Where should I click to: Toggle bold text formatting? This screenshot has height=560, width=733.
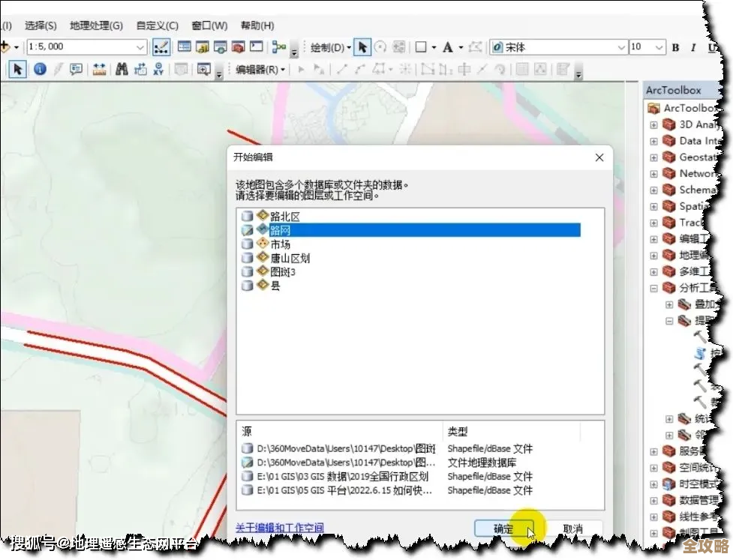coord(676,46)
